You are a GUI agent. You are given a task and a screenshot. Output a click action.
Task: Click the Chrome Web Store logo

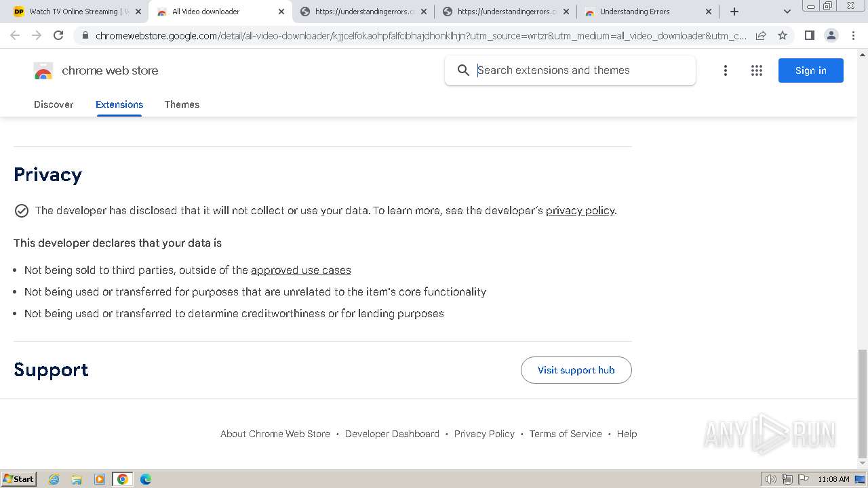tap(43, 70)
